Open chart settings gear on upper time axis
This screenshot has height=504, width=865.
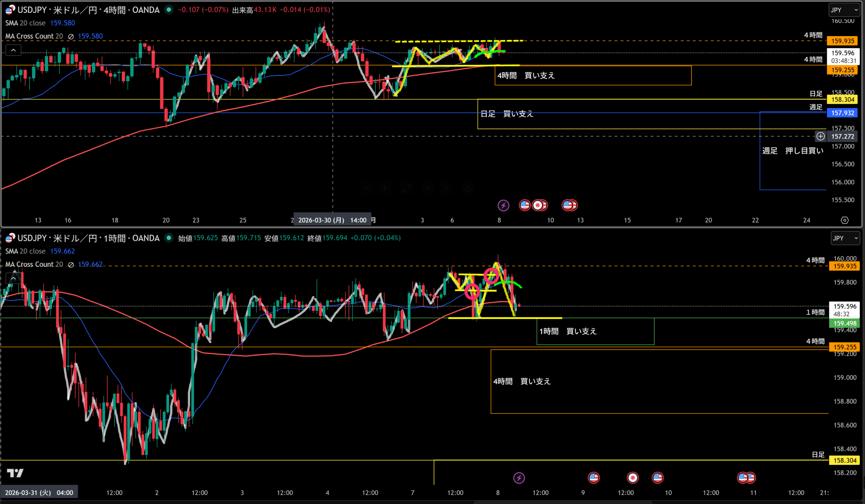click(844, 220)
